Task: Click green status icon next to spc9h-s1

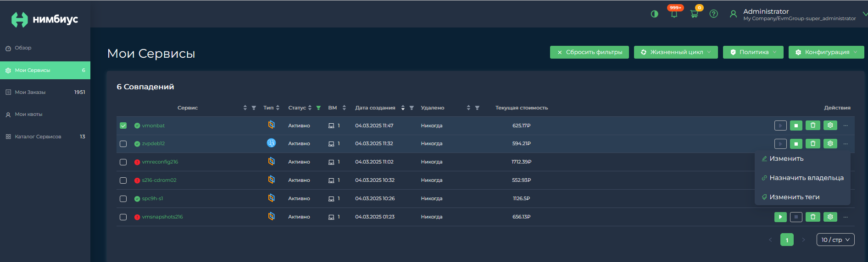Action: click(x=137, y=199)
